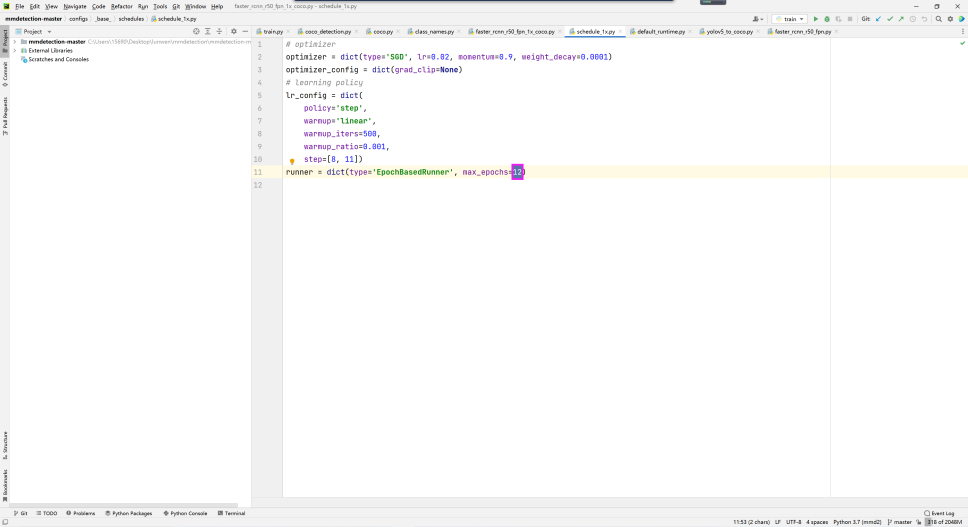Viewport: 968px width, 527px height.
Task: Select opened file in Project tree
Action: (196, 31)
